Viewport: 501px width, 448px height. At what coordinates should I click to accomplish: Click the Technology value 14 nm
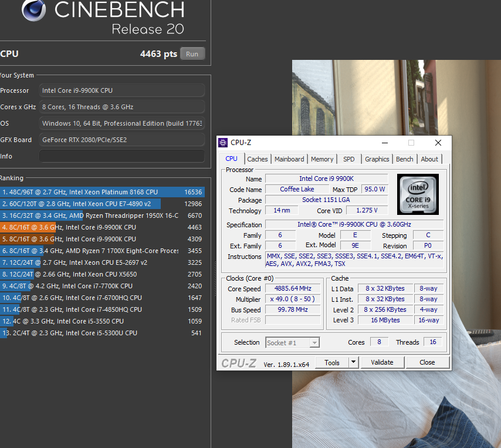pos(282,210)
